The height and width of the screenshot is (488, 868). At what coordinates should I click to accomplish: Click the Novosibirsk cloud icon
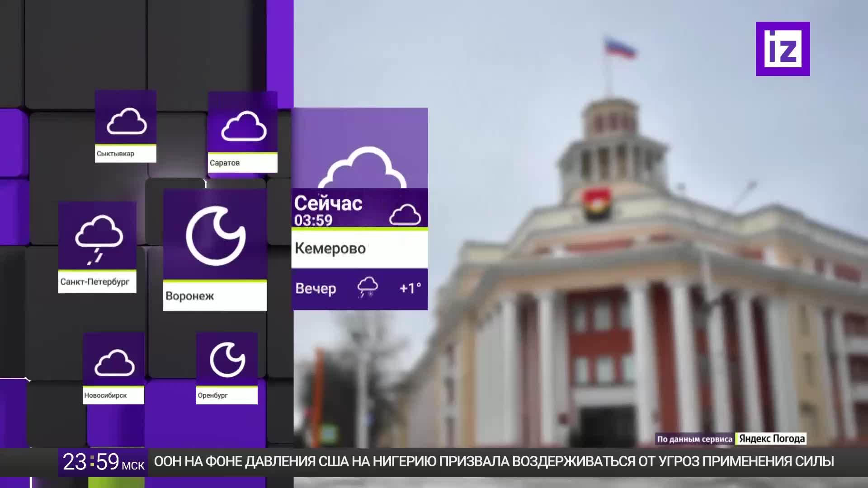click(x=114, y=362)
